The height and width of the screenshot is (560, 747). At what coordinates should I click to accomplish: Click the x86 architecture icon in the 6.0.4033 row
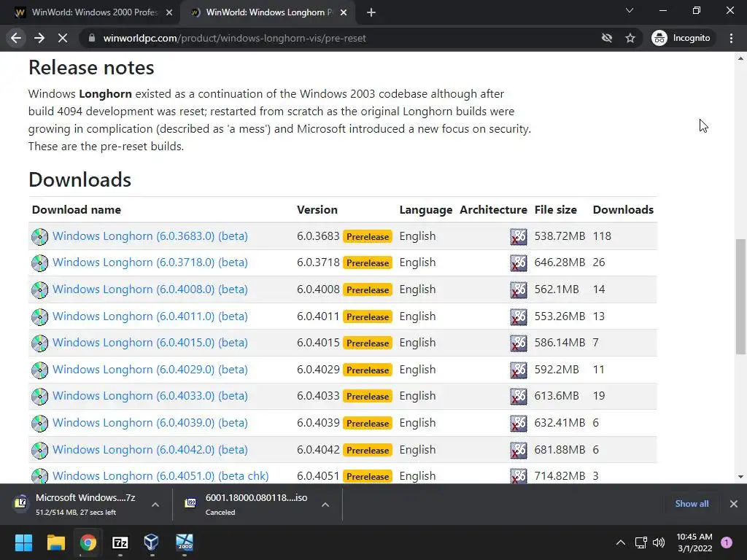(x=519, y=396)
